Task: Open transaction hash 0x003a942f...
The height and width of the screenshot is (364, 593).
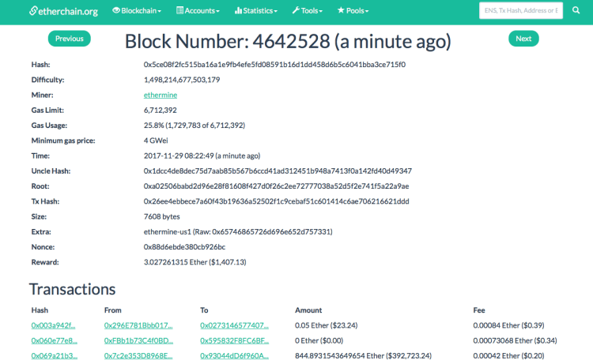Action: click(x=53, y=325)
